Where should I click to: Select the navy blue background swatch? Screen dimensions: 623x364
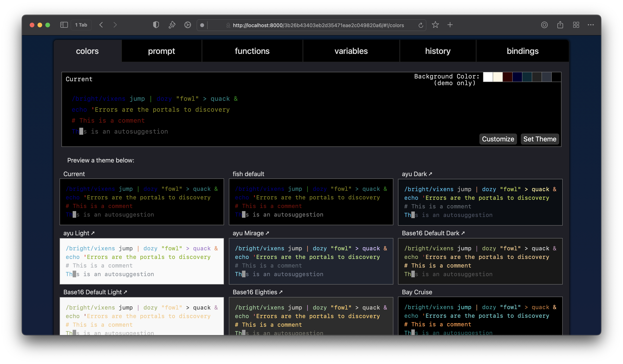pyautogui.click(x=517, y=77)
